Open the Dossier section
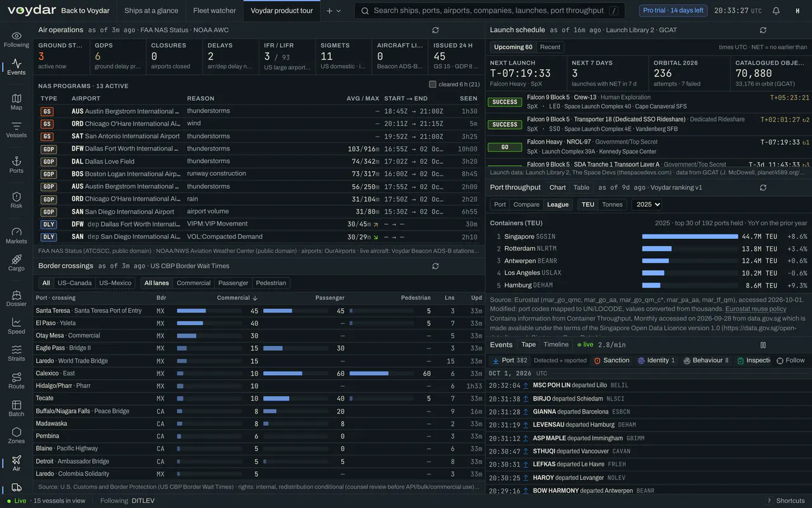Image resolution: width=812 pixels, height=508 pixels. point(16,298)
